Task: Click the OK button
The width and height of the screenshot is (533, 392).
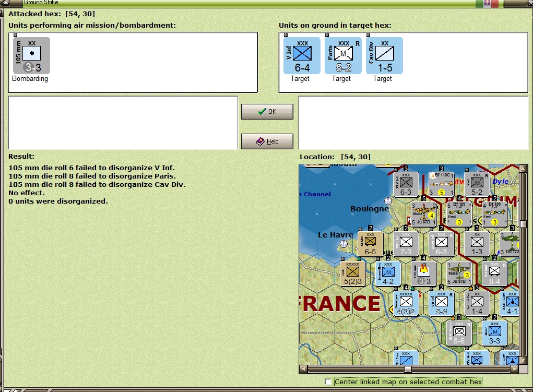Action: click(x=267, y=112)
